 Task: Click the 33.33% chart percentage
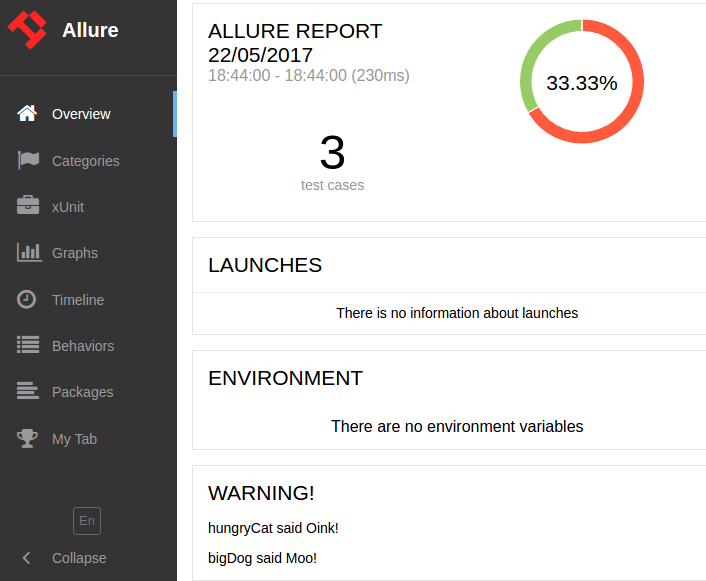[x=582, y=83]
